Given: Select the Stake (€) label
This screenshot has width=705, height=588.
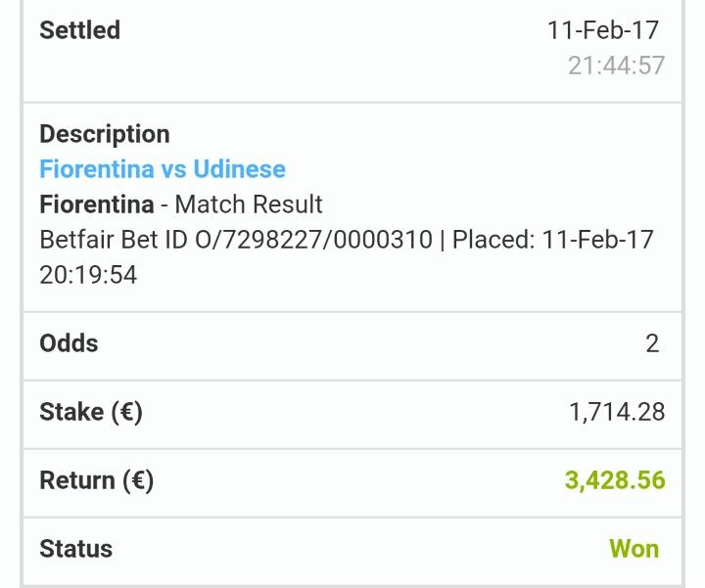Looking at the screenshot, I should pyautogui.click(x=91, y=412).
